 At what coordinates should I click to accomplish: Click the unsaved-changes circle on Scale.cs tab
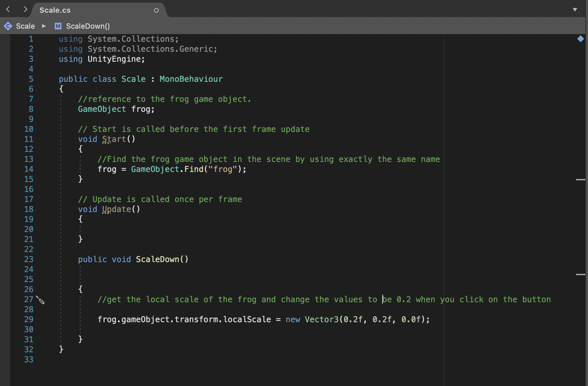pos(156,10)
